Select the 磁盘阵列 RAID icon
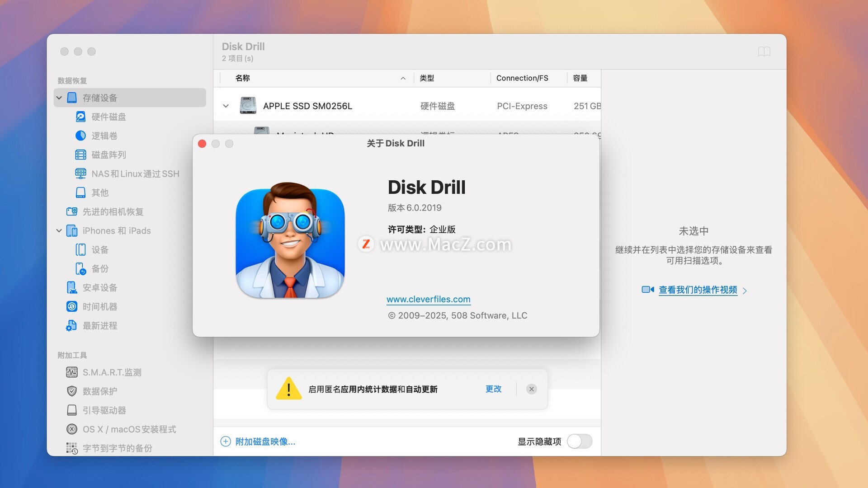Viewport: 868px width, 488px height. [80, 155]
